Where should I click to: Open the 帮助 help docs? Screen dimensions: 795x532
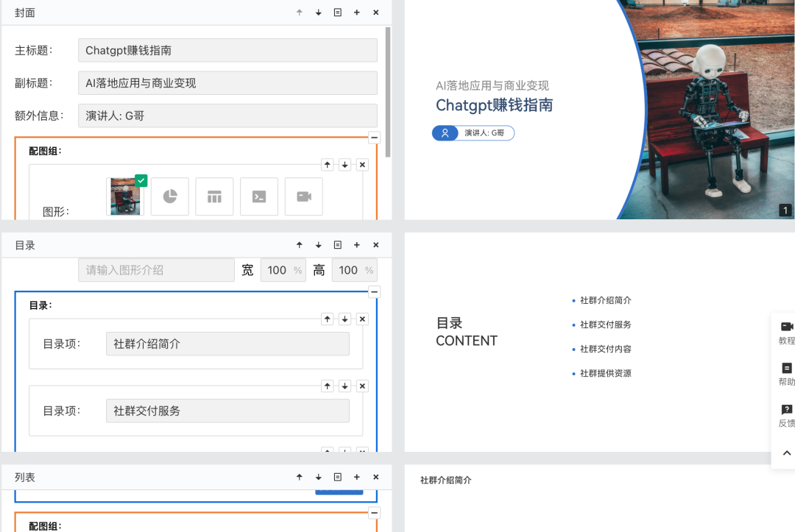coord(786,375)
